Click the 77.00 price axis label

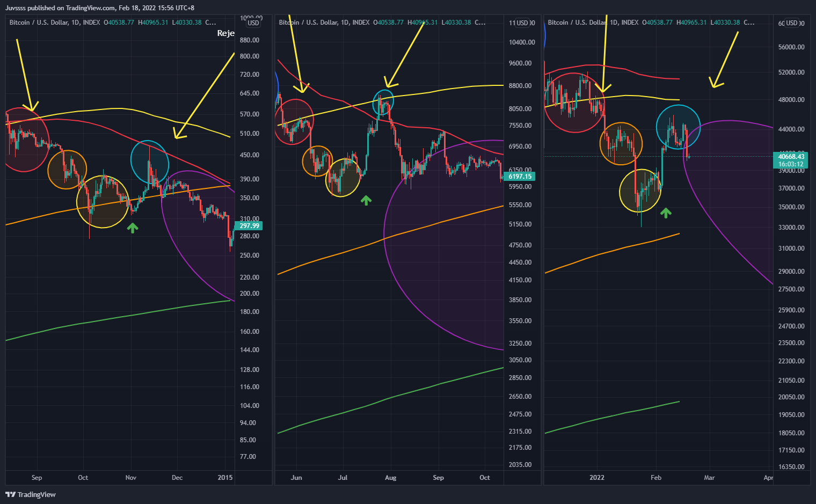pos(248,457)
